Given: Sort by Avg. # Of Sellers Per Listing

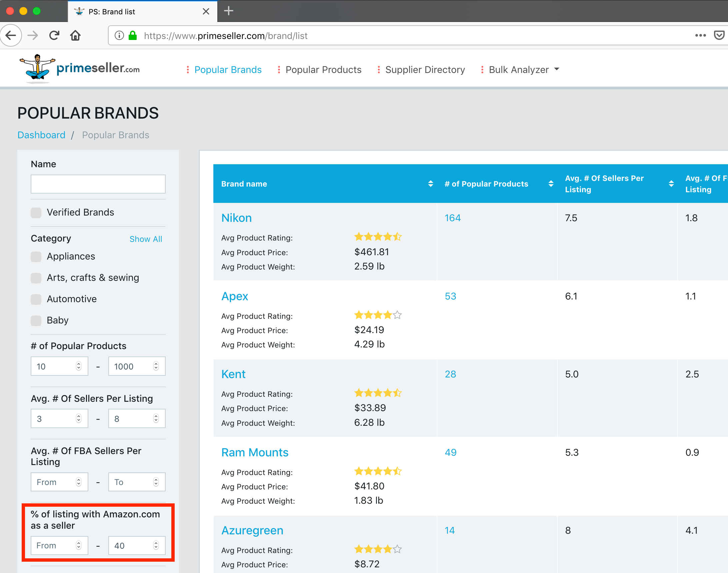Looking at the screenshot, I should pyautogui.click(x=671, y=184).
